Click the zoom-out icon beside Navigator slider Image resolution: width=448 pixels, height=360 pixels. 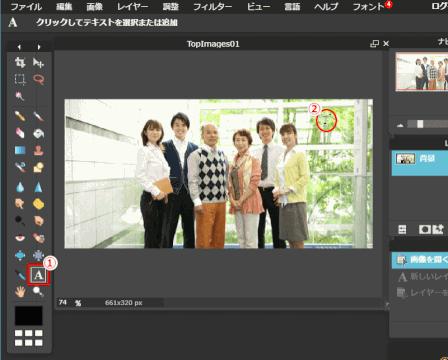coord(400,125)
